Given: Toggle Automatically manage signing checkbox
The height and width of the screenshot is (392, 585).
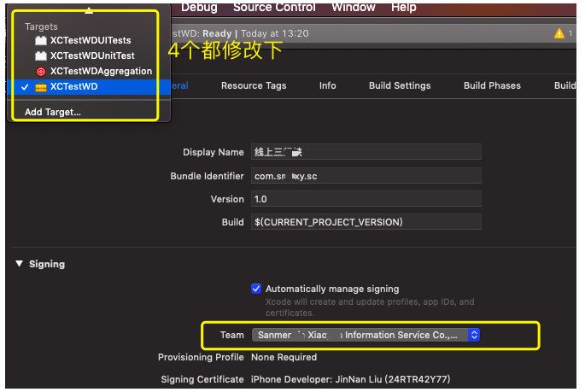Looking at the screenshot, I should click(256, 289).
